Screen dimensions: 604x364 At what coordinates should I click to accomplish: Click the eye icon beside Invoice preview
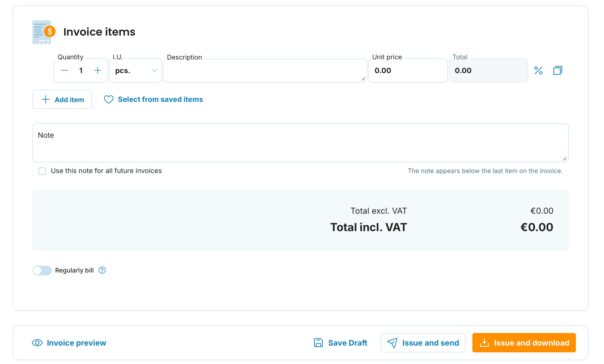37,343
